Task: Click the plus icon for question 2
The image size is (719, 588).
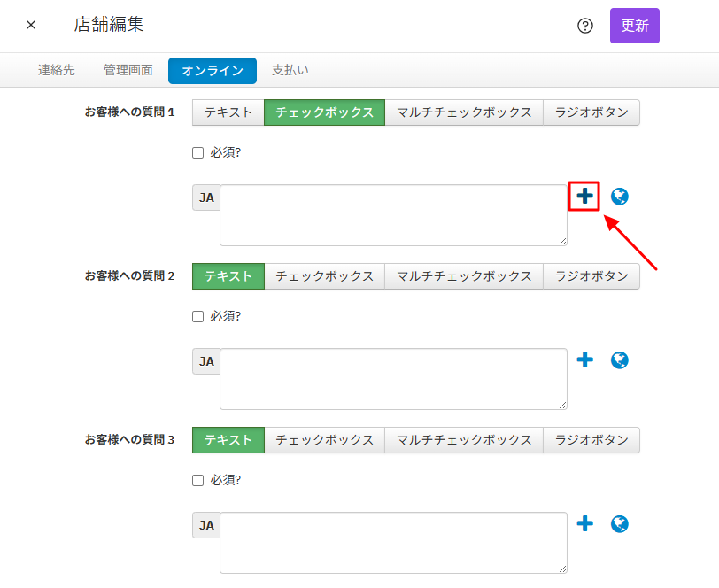Action: (584, 360)
